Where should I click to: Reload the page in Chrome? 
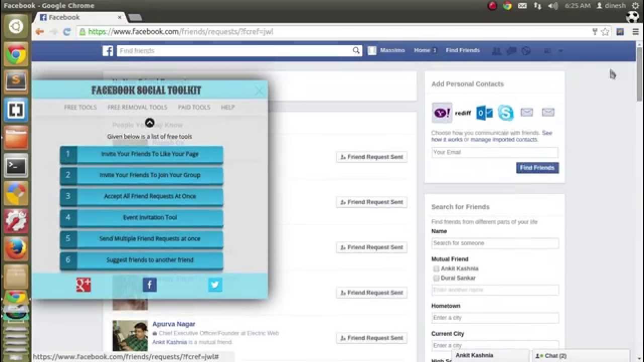click(x=67, y=32)
